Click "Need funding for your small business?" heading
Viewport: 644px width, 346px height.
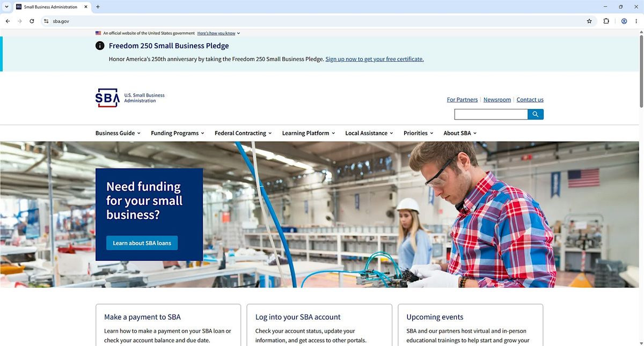[144, 201]
